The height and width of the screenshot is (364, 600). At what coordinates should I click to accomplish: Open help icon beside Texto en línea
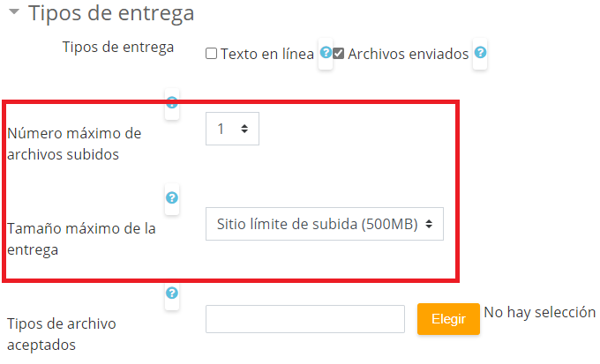pos(326,52)
